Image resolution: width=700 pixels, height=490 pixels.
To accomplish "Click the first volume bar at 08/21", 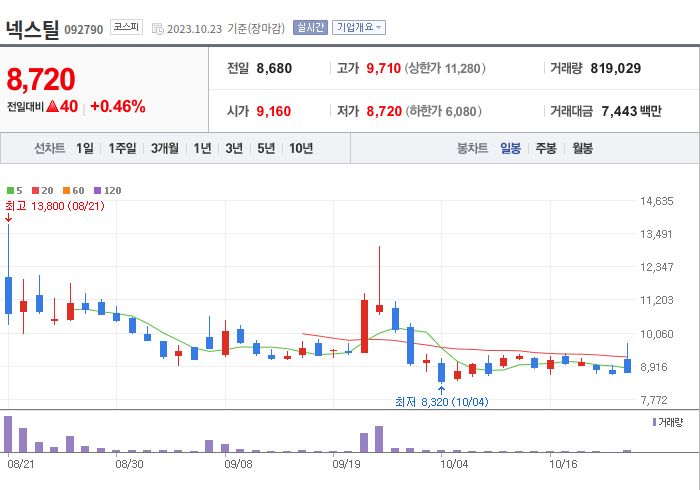I will [x=8, y=434].
